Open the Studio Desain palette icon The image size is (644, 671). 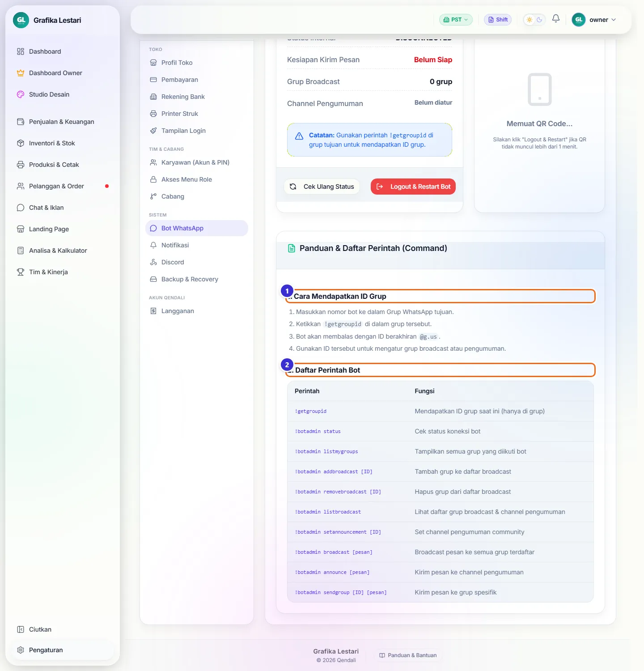point(21,94)
